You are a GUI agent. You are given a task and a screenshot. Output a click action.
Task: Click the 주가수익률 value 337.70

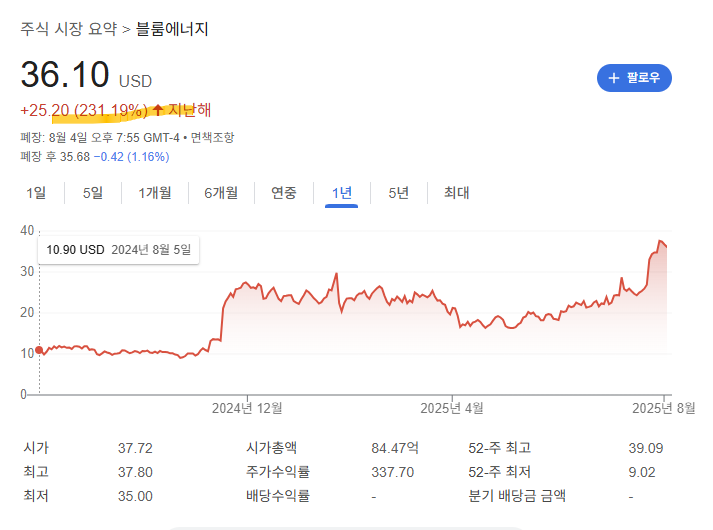coord(392,472)
